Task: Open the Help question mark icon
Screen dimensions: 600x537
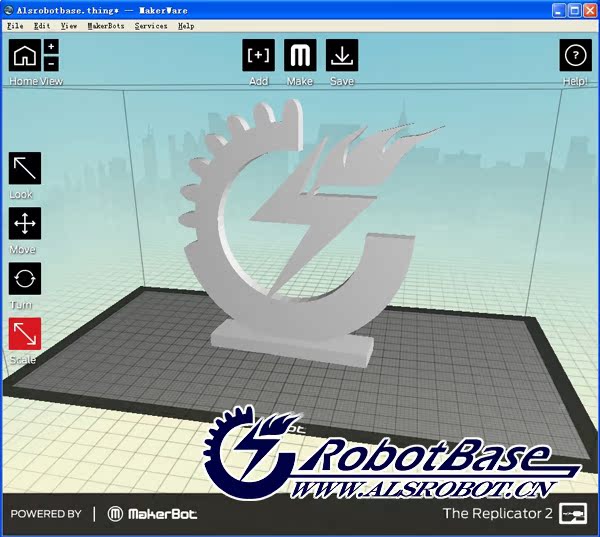Action: 575,55
